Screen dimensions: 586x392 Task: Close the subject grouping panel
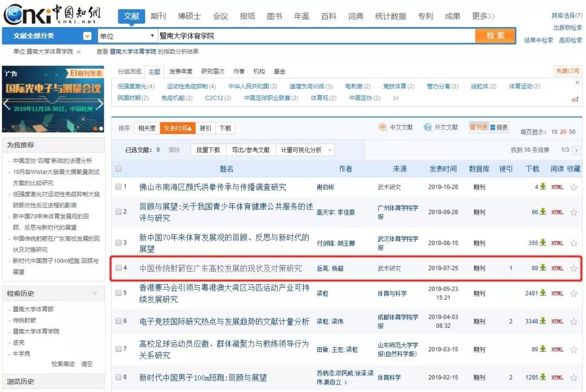(577, 82)
